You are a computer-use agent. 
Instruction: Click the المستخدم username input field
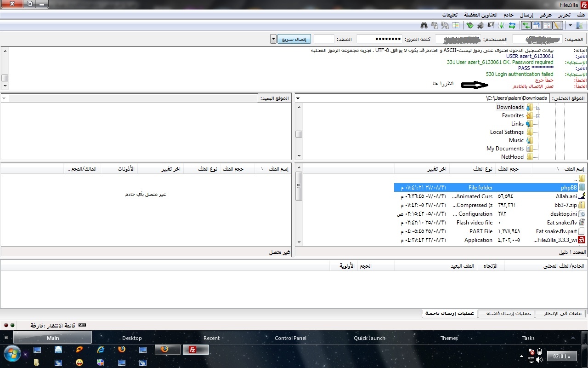tap(458, 39)
